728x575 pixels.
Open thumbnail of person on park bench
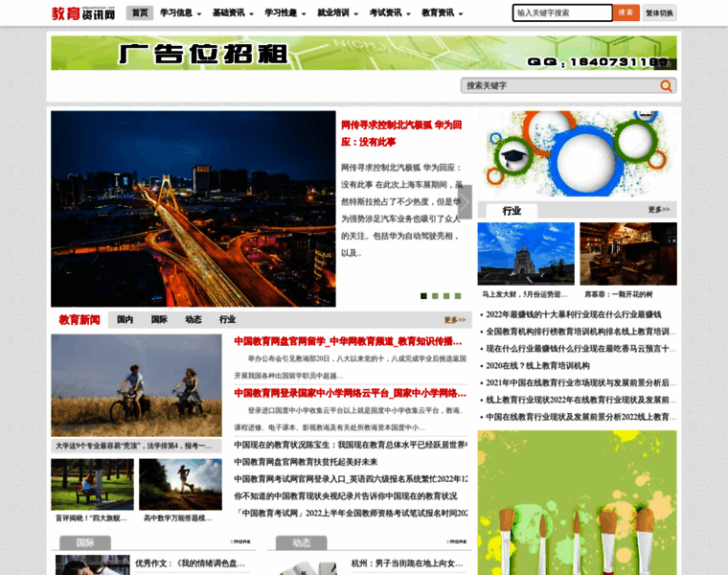pyautogui.click(x=92, y=484)
